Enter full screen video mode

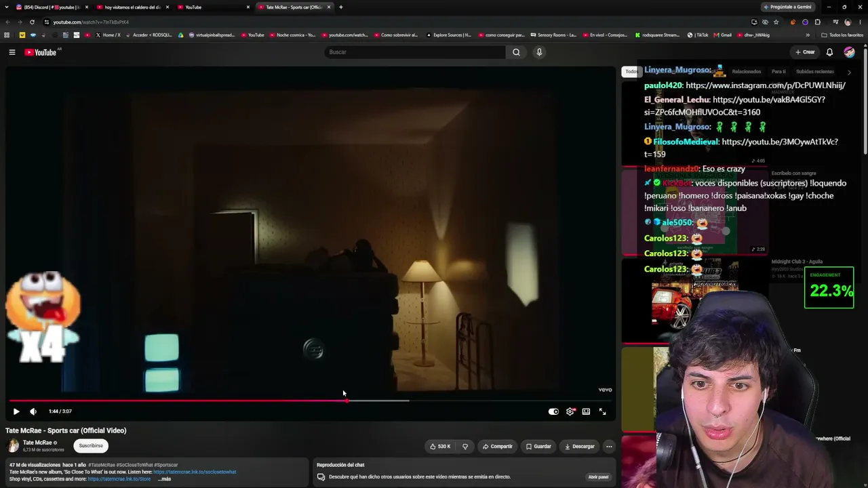[602, 411]
